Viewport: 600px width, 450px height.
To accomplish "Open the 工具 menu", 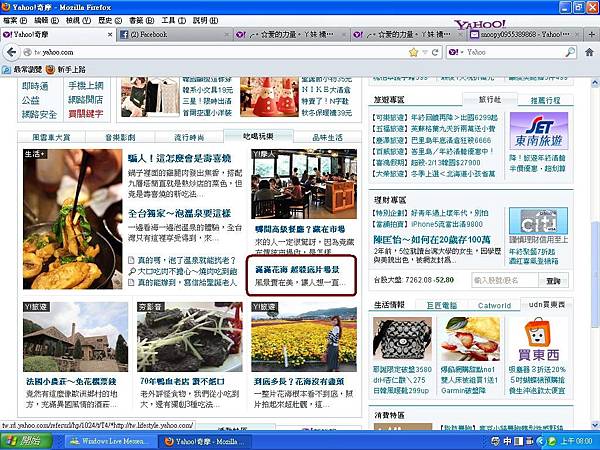I will 173,20.
